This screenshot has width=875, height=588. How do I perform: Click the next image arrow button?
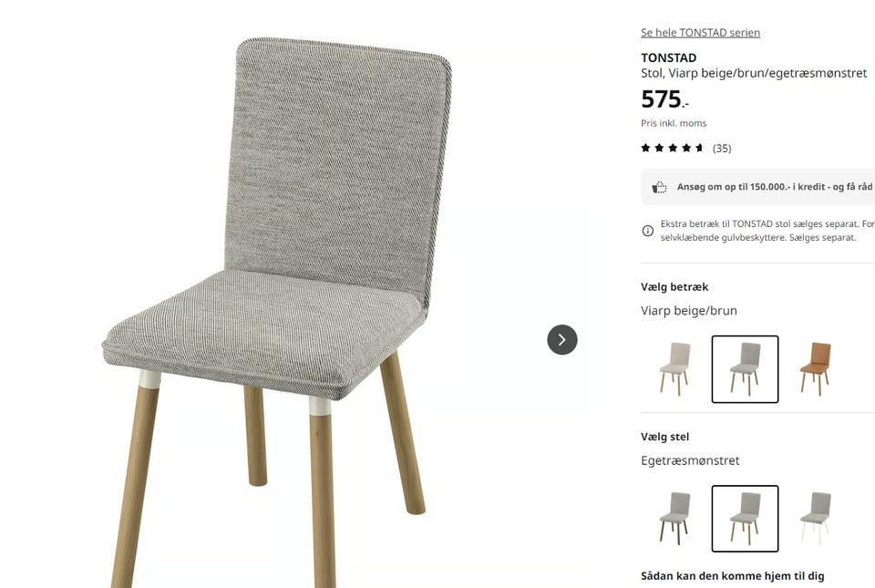point(562,340)
